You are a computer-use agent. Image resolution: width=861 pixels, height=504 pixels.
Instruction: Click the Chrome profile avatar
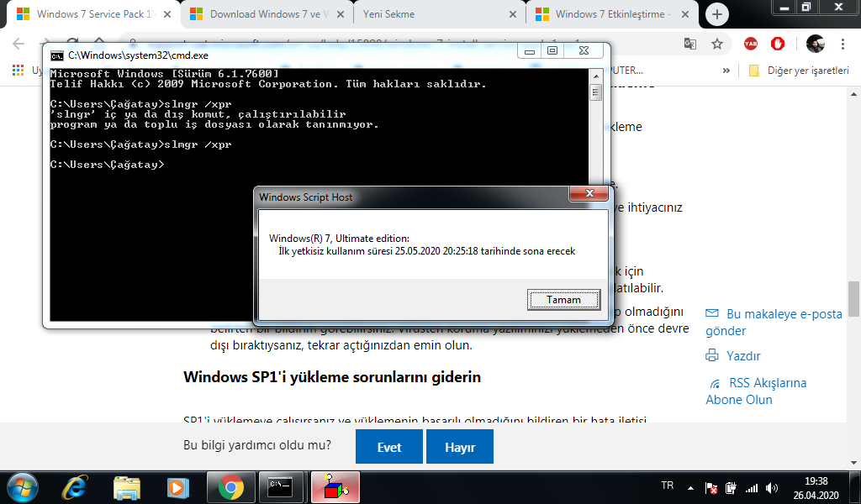tap(815, 44)
